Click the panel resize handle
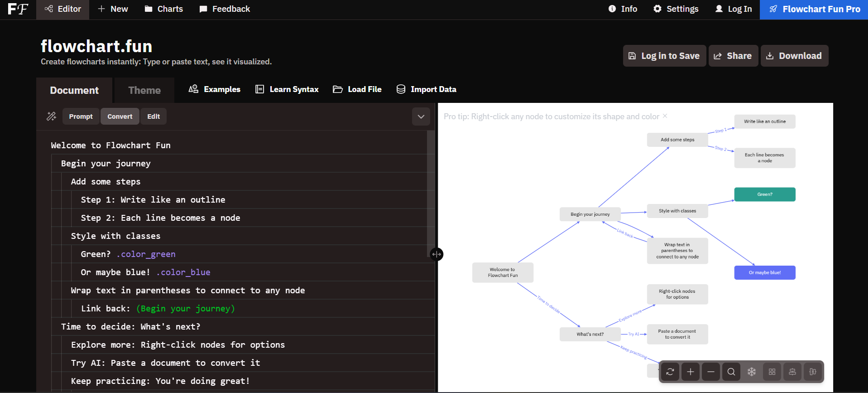 tap(436, 254)
